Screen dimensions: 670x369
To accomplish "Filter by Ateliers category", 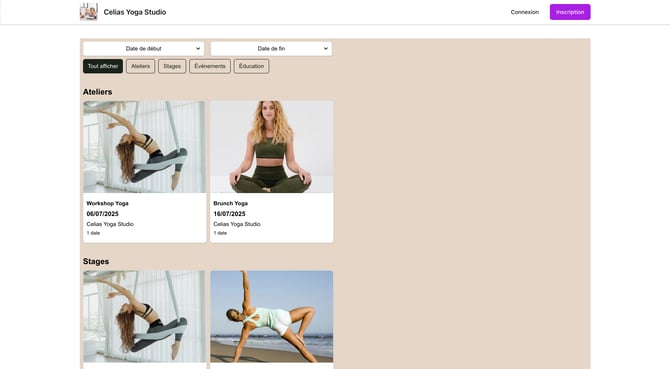I will click(x=141, y=66).
